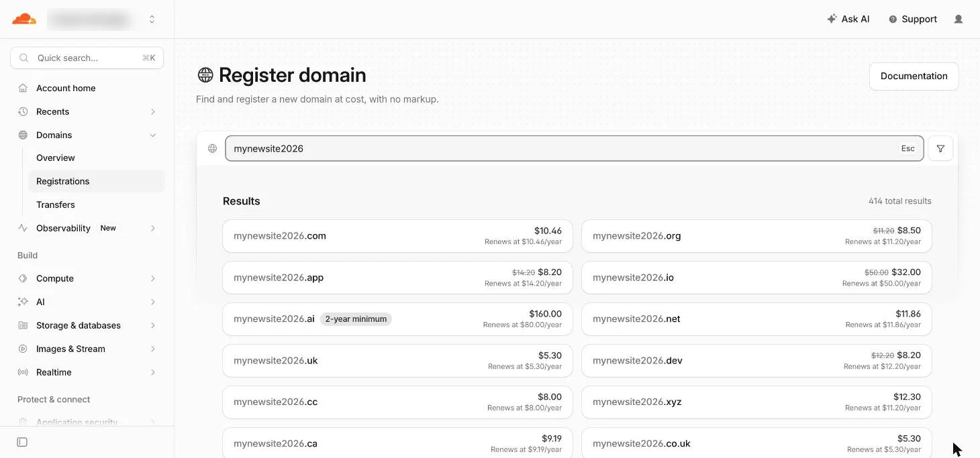980x458 pixels.
Task: Click the Compute icon
Action: 23,278
